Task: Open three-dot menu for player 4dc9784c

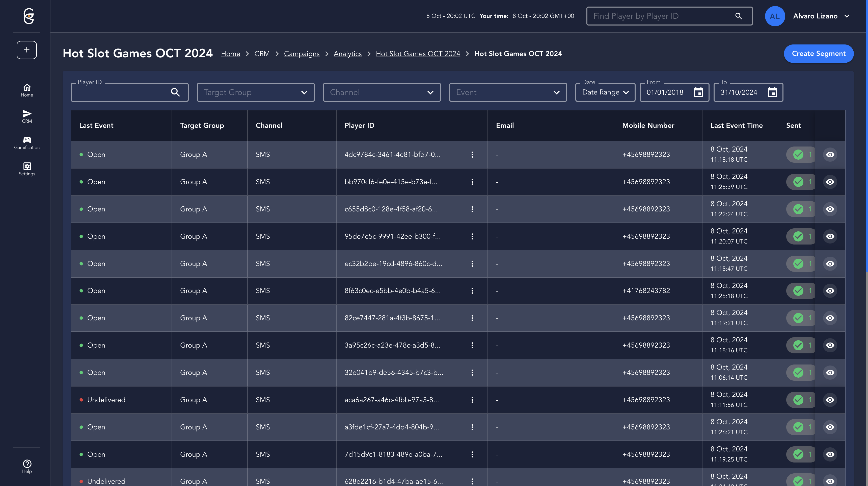Action: (472, 155)
